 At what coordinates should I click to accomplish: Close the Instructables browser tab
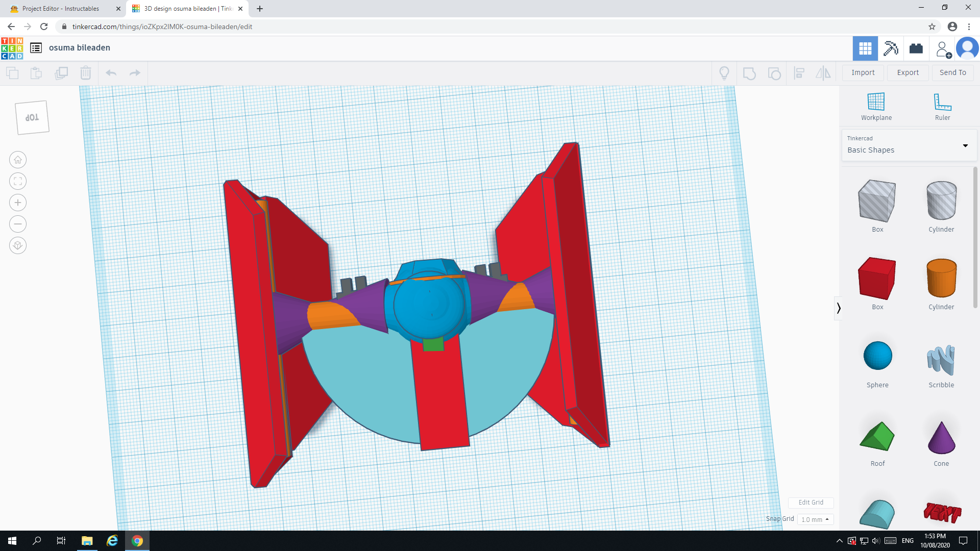(x=118, y=9)
